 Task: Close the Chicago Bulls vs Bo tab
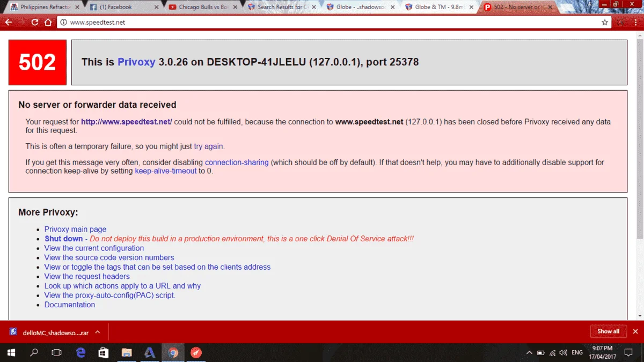[235, 8]
